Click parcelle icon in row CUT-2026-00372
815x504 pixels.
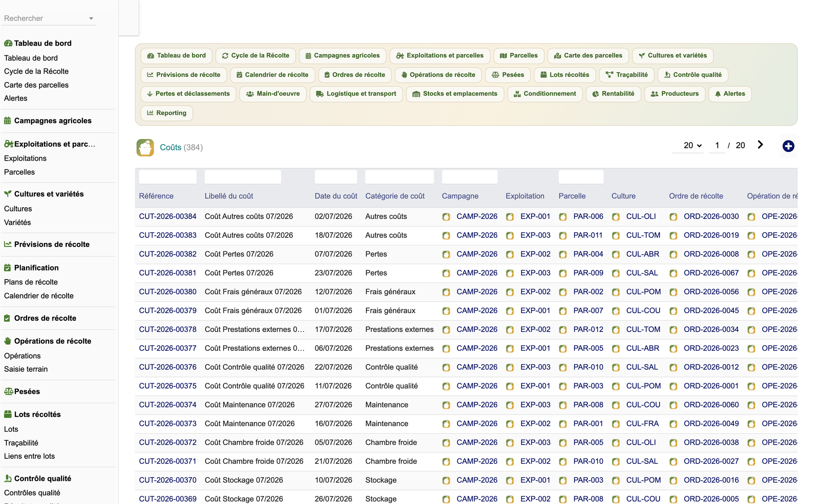(x=563, y=443)
